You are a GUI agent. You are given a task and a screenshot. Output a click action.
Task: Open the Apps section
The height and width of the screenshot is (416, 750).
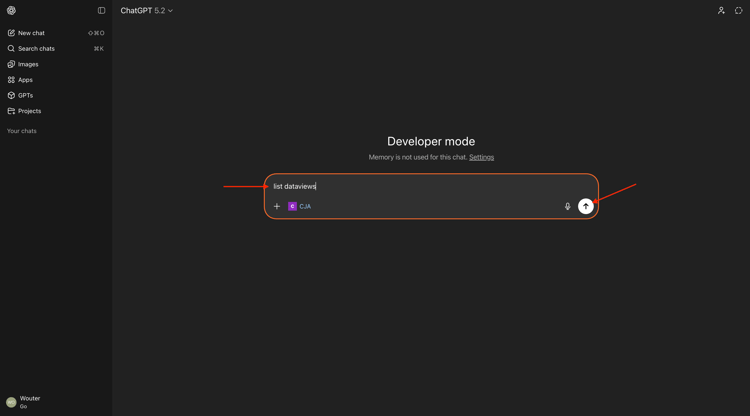click(x=56, y=80)
